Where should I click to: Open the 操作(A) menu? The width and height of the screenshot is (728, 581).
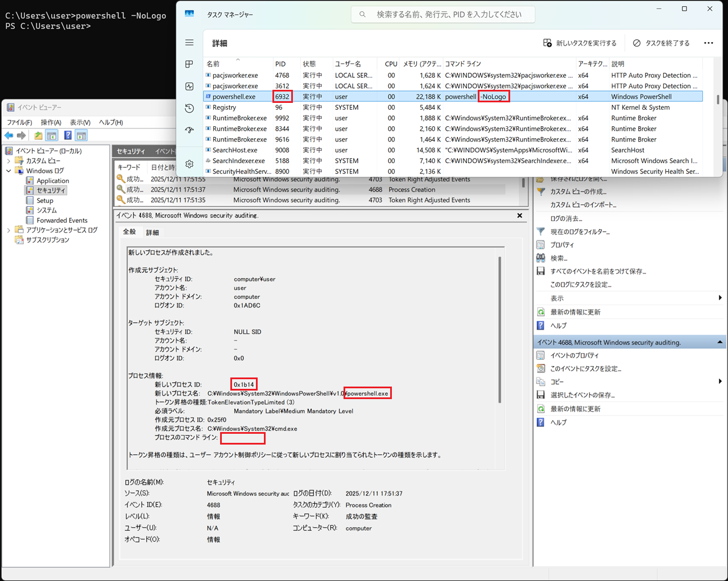(x=51, y=122)
